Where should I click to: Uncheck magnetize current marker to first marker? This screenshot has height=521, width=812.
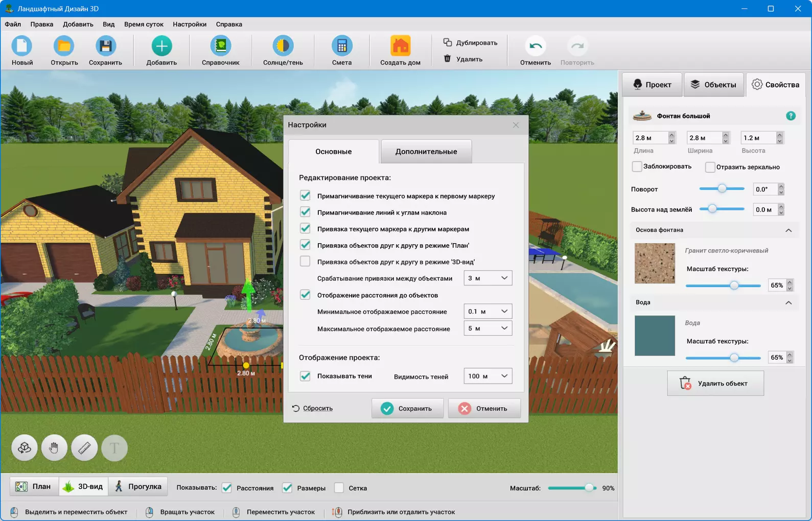click(x=305, y=196)
